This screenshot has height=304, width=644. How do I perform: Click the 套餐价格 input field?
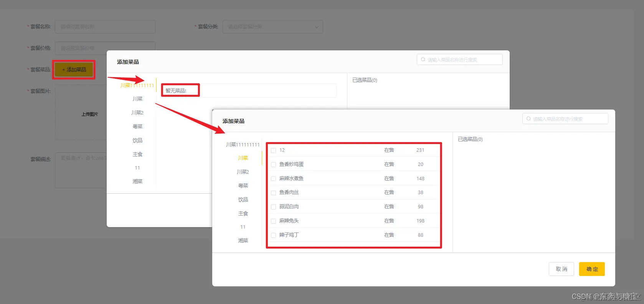click(105, 48)
